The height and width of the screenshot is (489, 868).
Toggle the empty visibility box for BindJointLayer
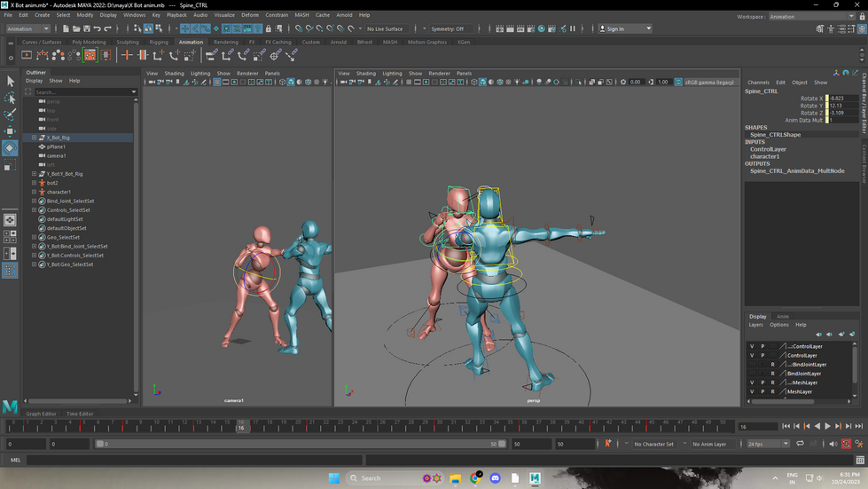(752, 374)
